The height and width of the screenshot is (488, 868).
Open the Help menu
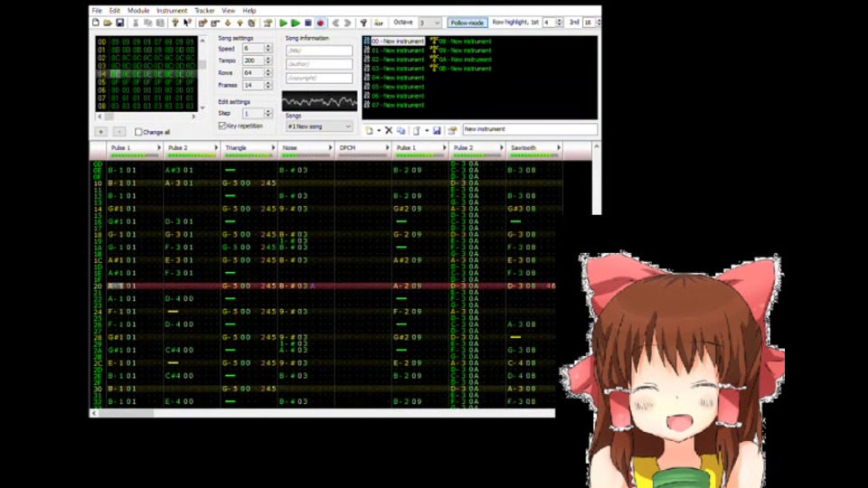pyautogui.click(x=250, y=11)
